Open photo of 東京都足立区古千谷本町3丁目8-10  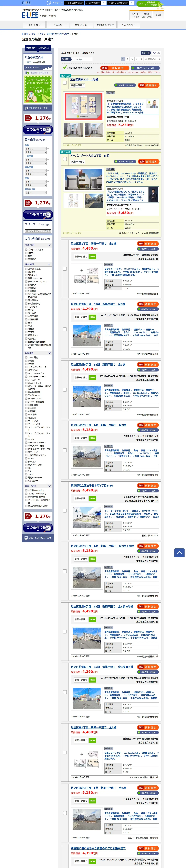87,517
